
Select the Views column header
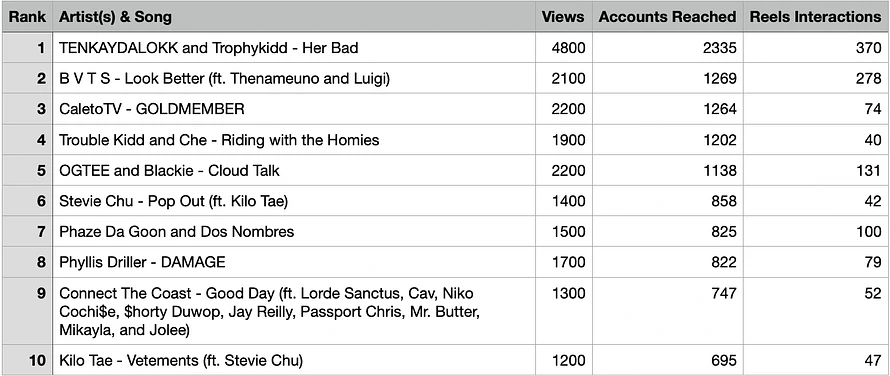click(x=563, y=17)
